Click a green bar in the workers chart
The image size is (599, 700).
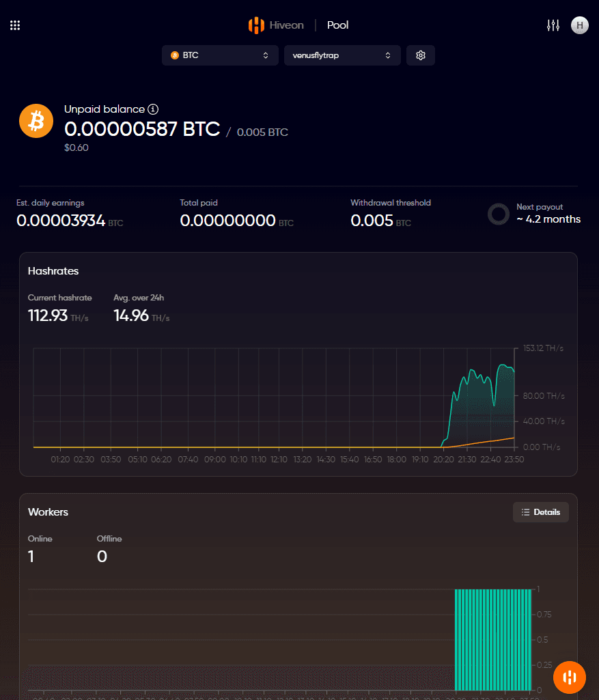pyautogui.click(x=492, y=639)
